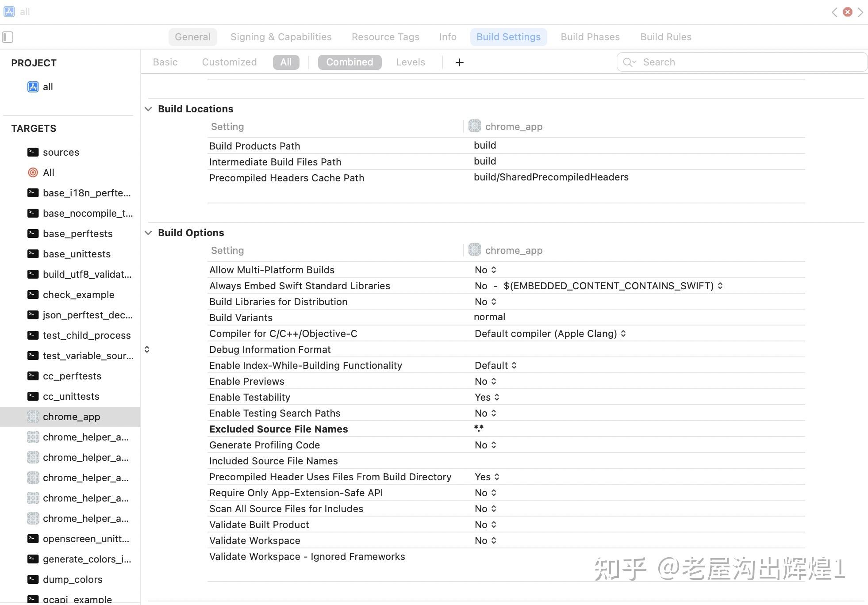Click the back navigation chevron near the close icon
868x605 pixels.
[834, 12]
